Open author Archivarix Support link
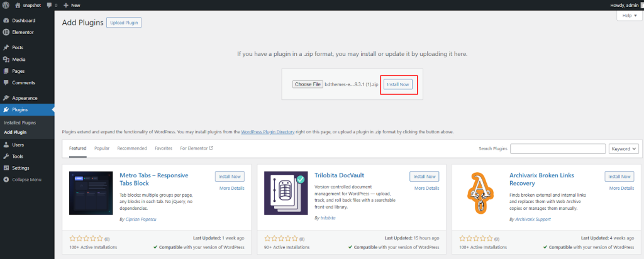Viewport: 644px width, 259px height. click(x=533, y=219)
